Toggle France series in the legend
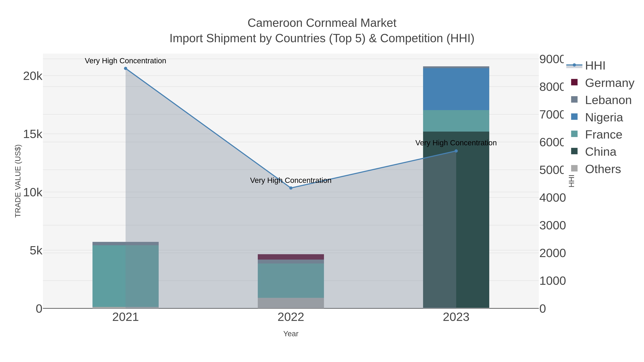This screenshot has width=644, height=362. [x=596, y=134]
